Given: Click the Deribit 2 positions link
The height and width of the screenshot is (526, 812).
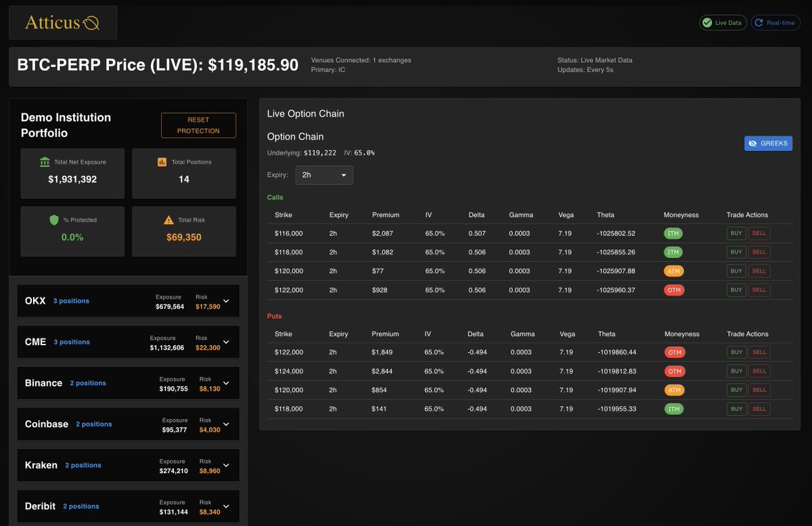Looking at the screenshot, I should 81,506.
